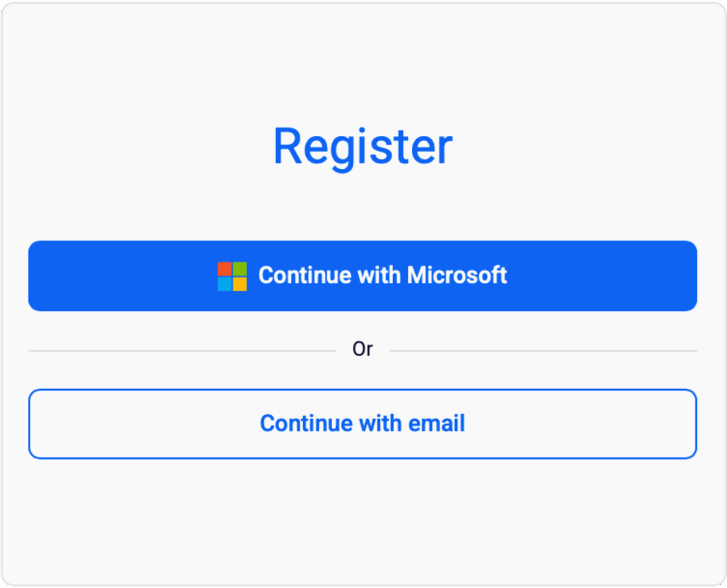The image size is (727, 588).
Task: Click the yellow square of the Microsoft logo
Action: (x=240, y=283)
